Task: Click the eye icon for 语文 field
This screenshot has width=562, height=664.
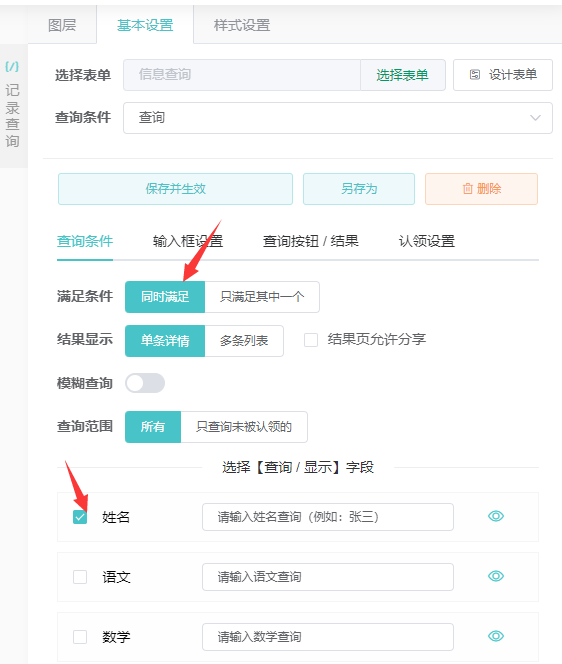Action: [x=496, y=576]
